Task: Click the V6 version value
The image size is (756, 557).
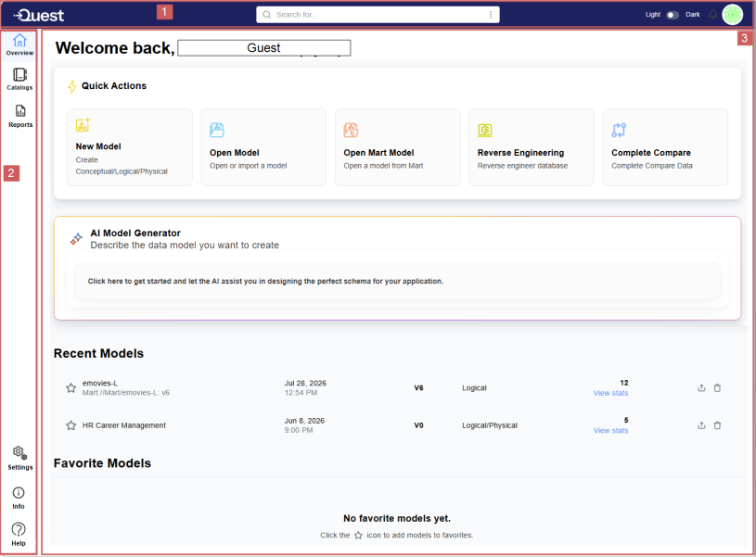Action: tap(418, 388)
